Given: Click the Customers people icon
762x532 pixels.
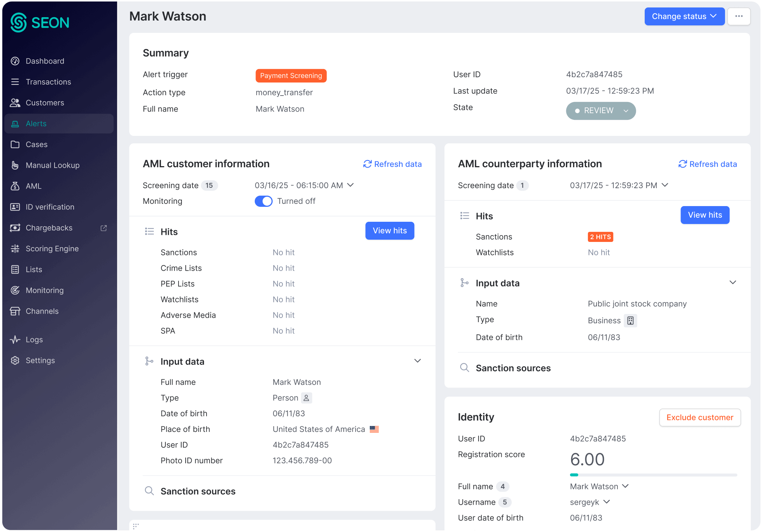Looking at the screenshot, I should coord(15,103).
